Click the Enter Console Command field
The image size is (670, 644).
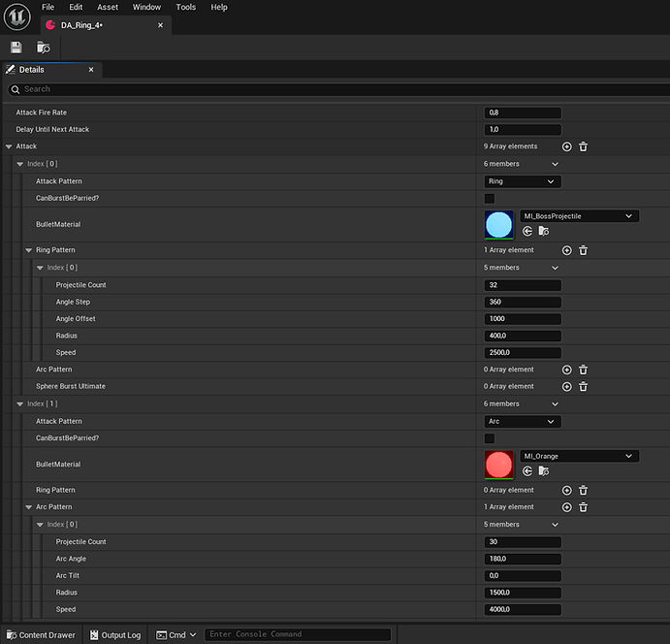[x=298, y=634]
